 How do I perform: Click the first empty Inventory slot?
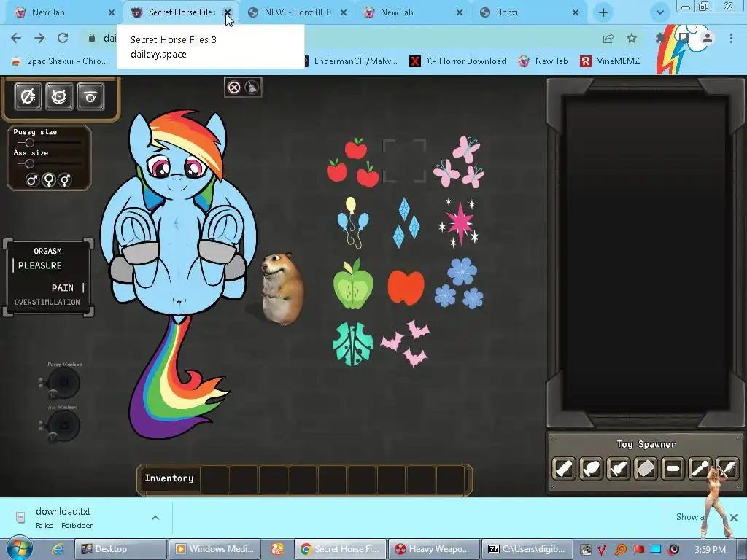[214, 479]
